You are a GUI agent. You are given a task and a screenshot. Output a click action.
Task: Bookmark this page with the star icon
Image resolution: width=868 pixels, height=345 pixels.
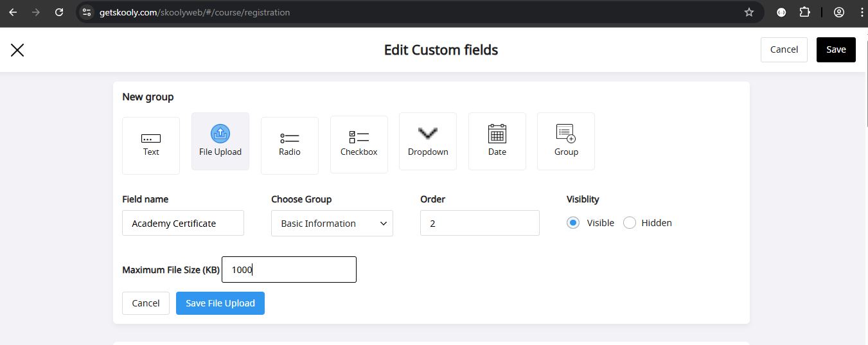tap(748, 12)
